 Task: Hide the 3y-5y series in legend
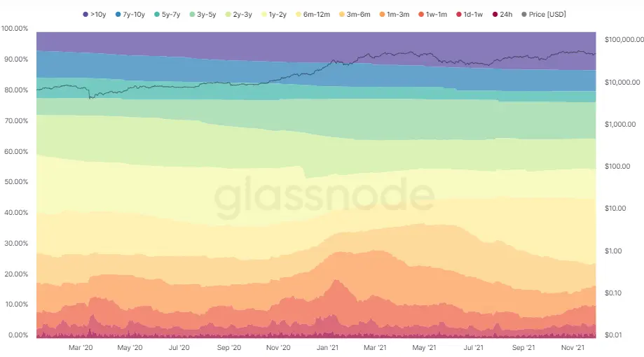point(203,15)
